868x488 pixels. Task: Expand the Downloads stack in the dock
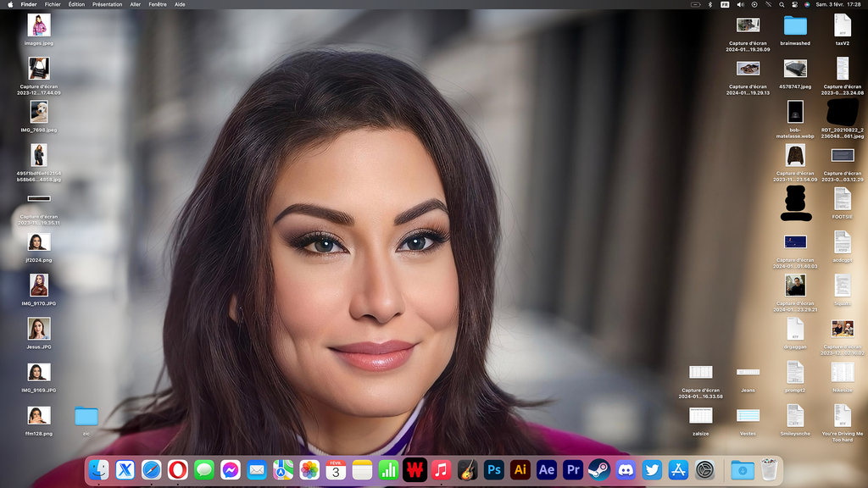743,469
